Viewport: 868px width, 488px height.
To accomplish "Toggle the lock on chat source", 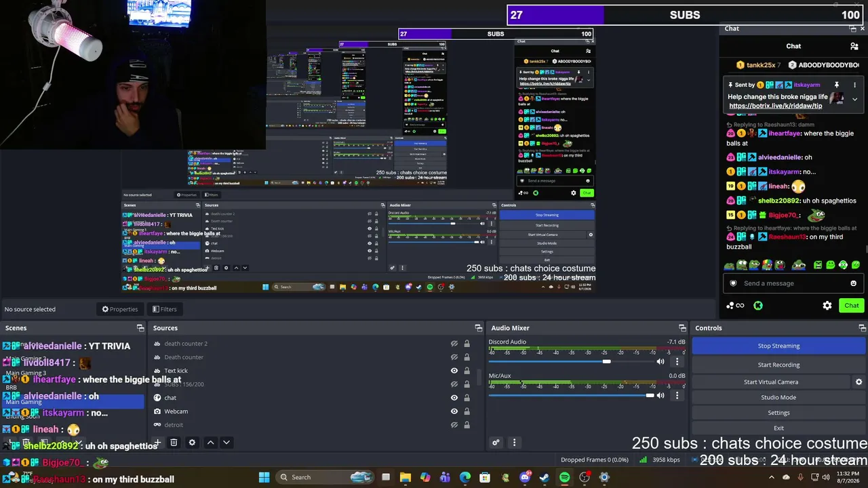I will pos(467,398).
